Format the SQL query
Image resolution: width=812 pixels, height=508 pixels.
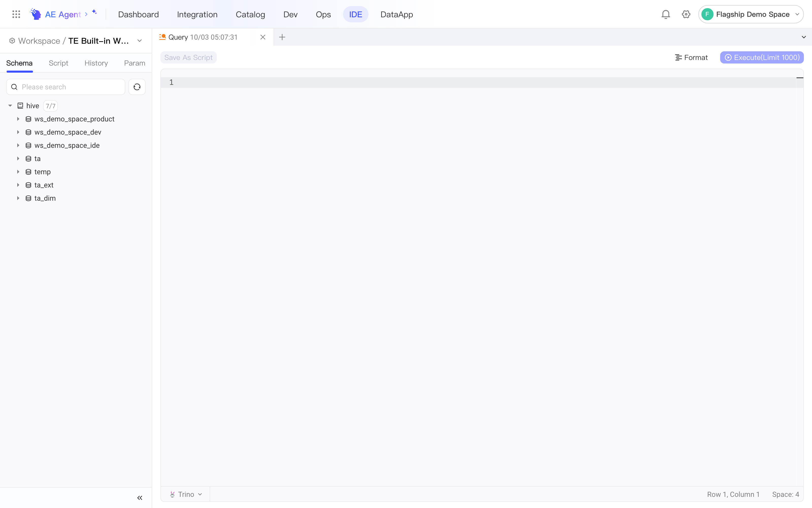[691, 57]
